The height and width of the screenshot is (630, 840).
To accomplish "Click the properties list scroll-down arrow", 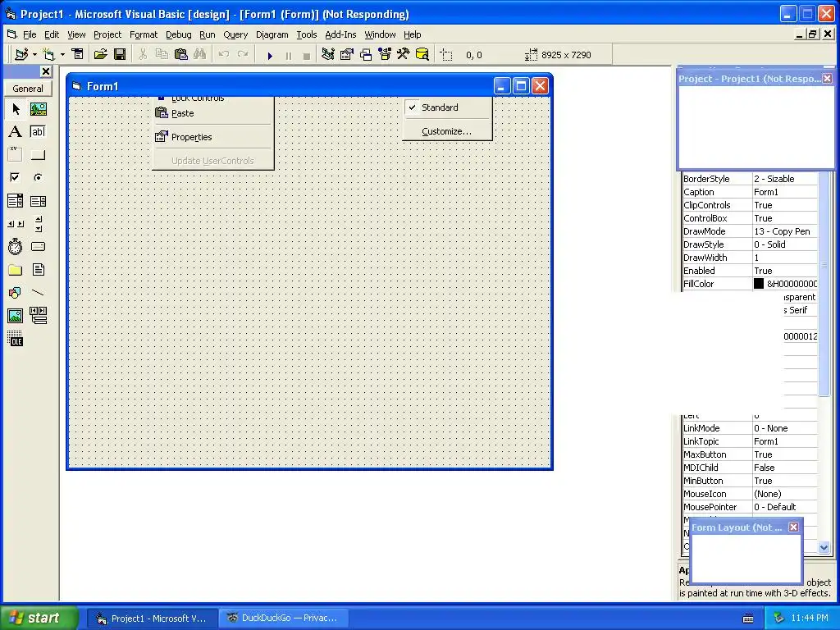I will [824, 547].
